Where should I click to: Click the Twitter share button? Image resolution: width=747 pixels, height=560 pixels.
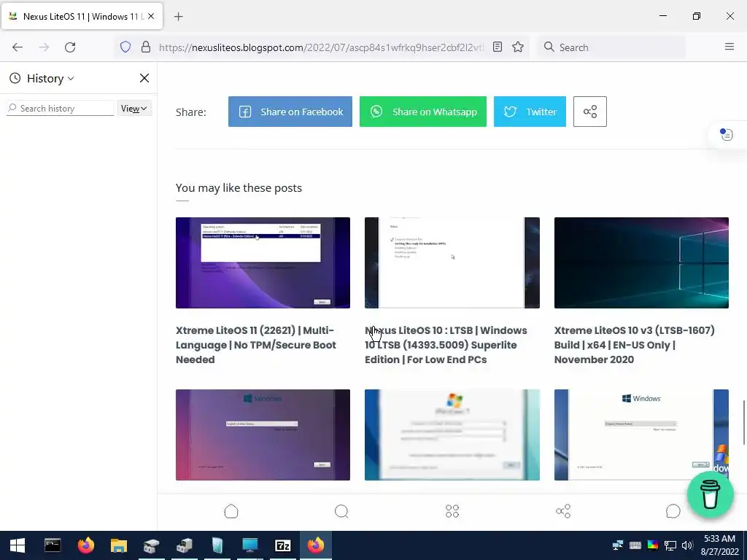tap(530, 112)
